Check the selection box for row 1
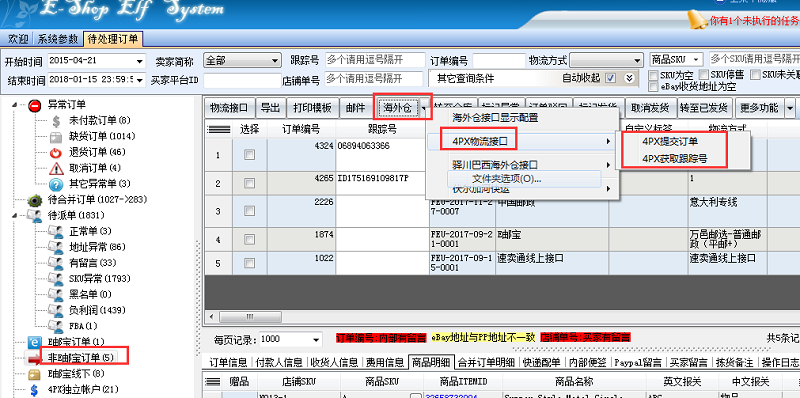Image resolution: width=800 pixels, height=398 pixels. (x=249, y=155)
